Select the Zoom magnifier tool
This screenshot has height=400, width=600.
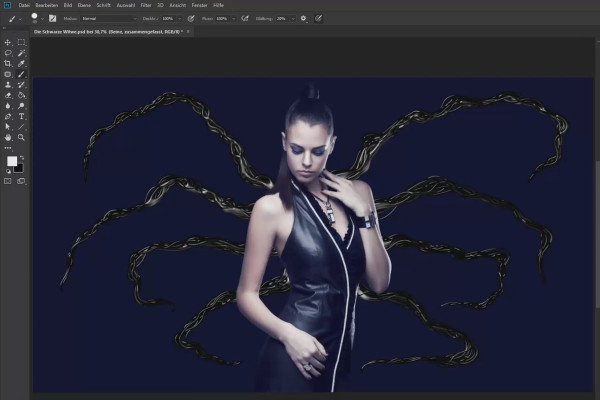[x=21, y=137]
